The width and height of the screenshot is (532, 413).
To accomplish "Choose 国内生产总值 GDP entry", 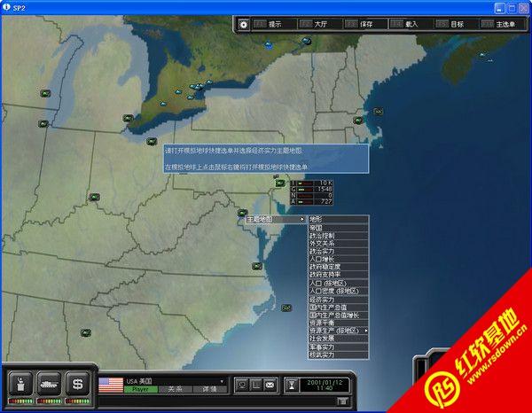I will point(339,308).
